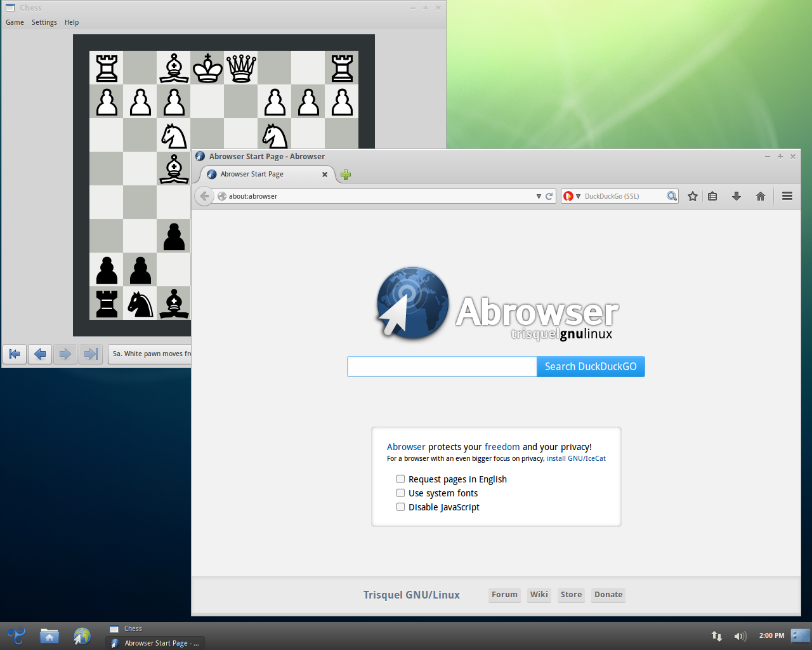Expand the URL history dropdown arrow

pyautogui.click(x=539, y=196)
